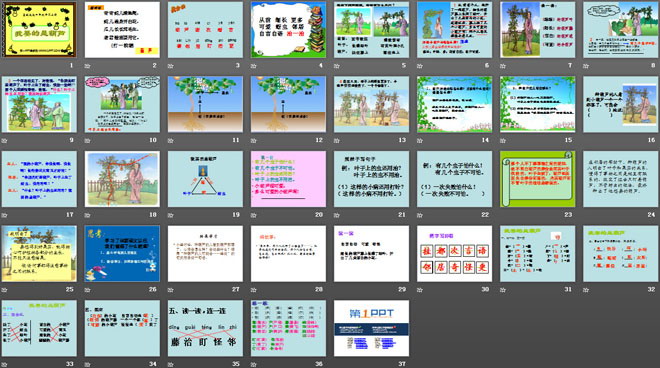Click the animation star below slide 20
Screen dimensions: 660x368
[254, 215]
